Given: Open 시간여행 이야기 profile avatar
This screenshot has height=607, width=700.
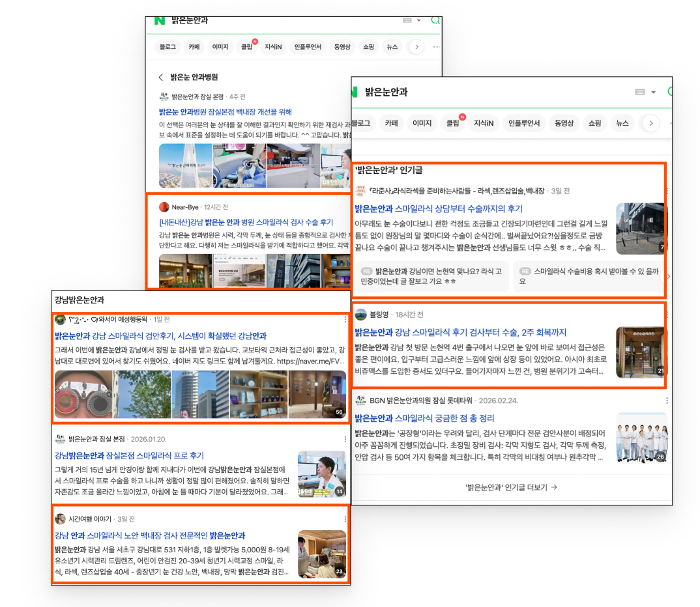Looking at the screenshot, I should click(x=60, y=519).
